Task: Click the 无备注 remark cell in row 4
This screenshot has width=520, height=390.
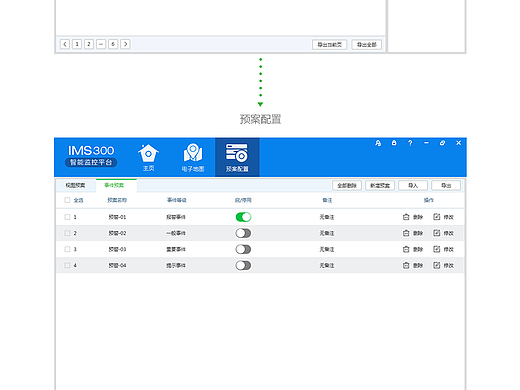Action: point(327,265)
